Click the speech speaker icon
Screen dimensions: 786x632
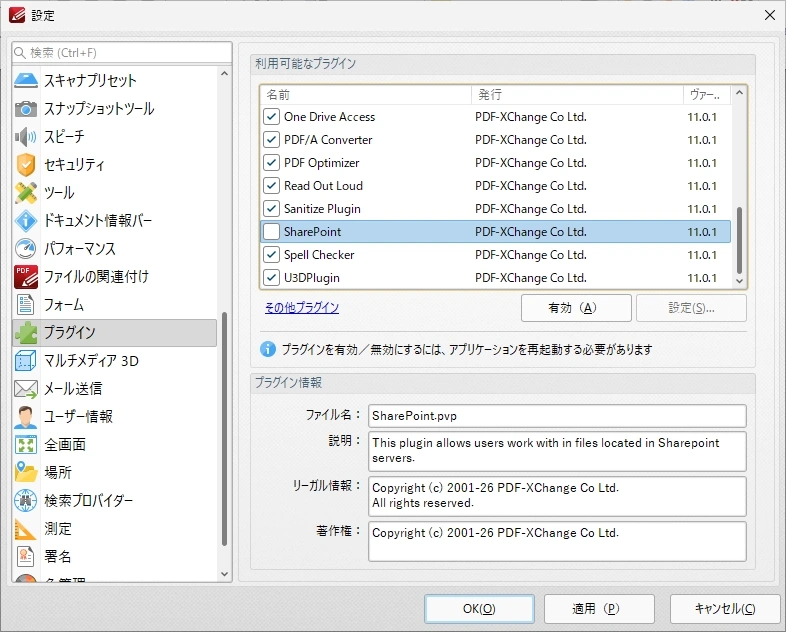pyautogui.click(x=26, y=136)
